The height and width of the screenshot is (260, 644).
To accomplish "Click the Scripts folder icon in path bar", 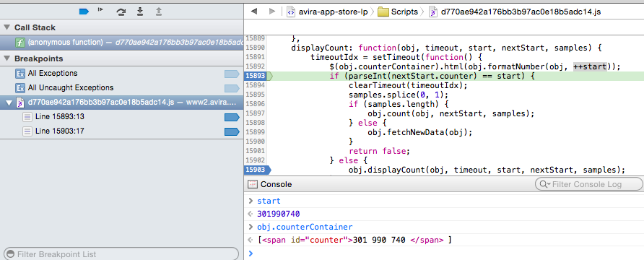I will click(383, 12).
